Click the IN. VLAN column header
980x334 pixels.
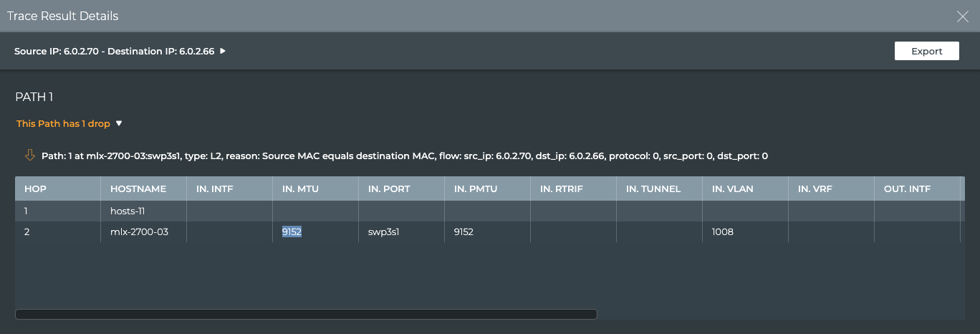point(734,189)
